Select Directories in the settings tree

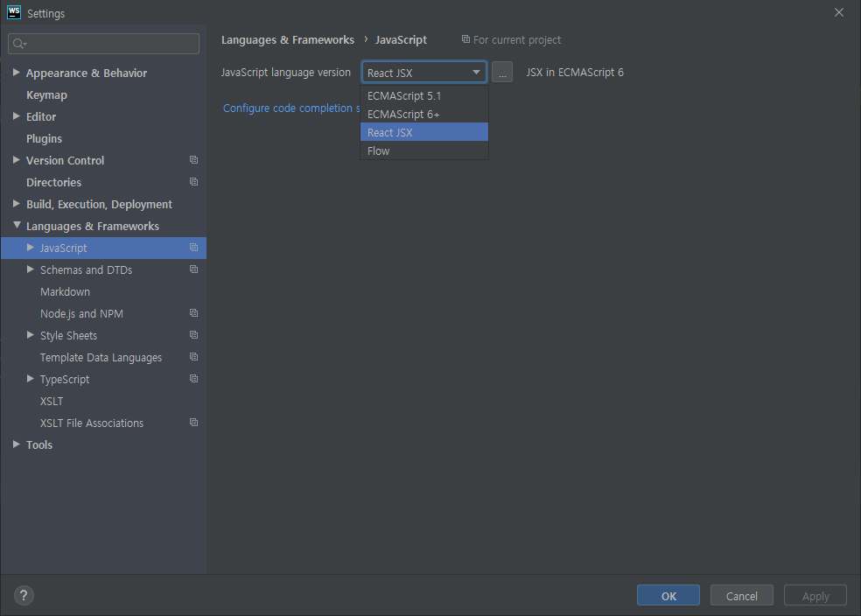pos(54,182)
